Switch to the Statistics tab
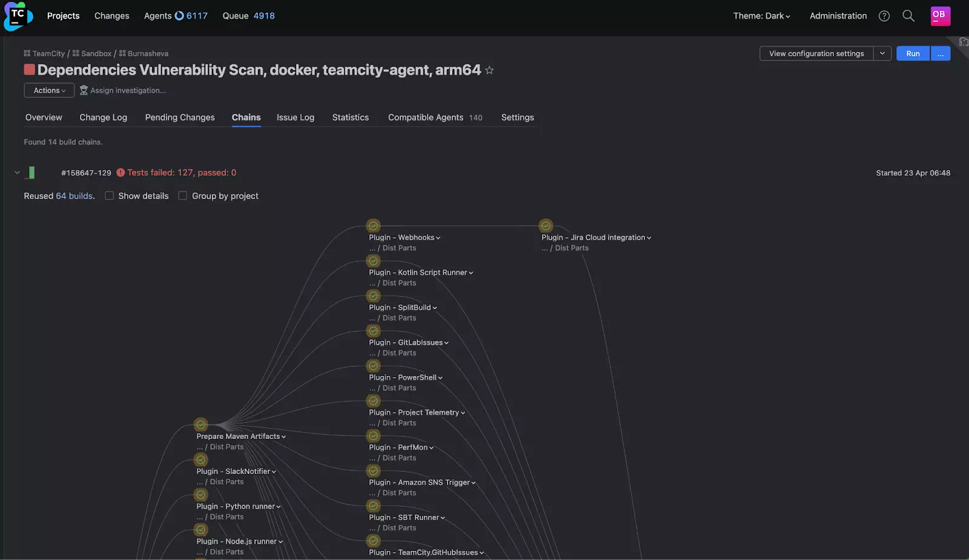Image resolution: width=969 pixels, height=560 pixels. [350, 117]
